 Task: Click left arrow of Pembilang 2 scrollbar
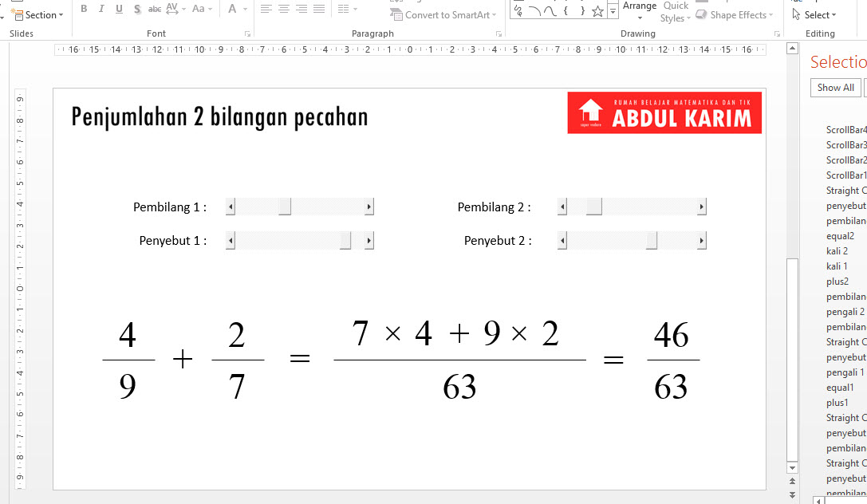click(x=562, y=207)
